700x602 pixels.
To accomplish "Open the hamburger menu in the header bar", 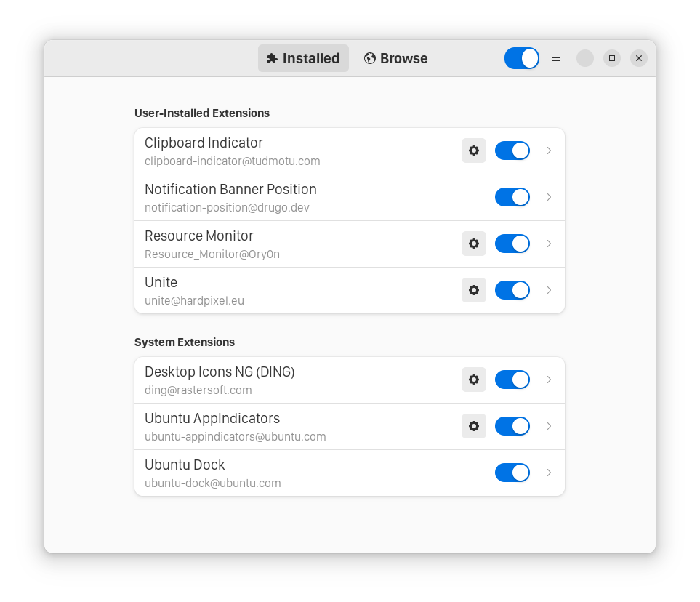I will click(555, 58).
